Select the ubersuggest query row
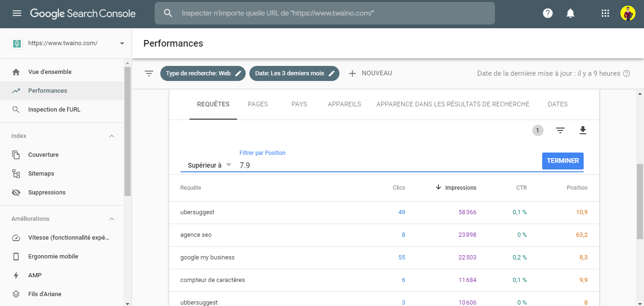This screenshot has width=644, height=306. (x=384, y=212)
